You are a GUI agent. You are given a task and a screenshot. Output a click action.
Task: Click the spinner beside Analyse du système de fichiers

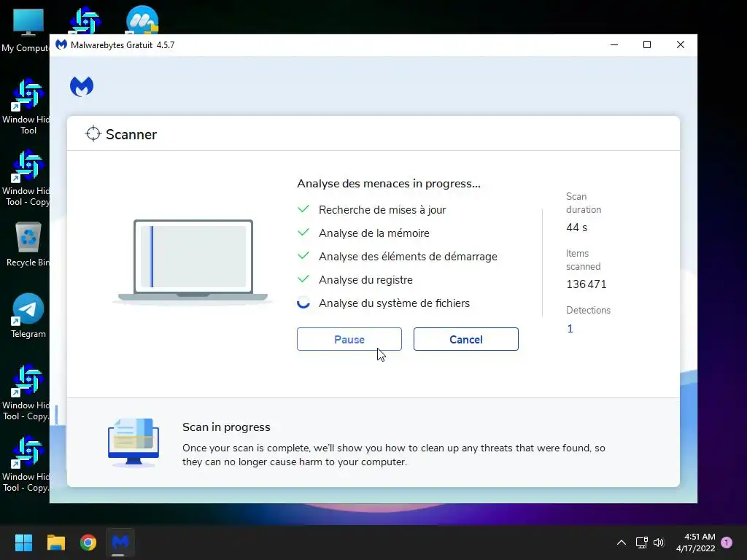[303, 303]
